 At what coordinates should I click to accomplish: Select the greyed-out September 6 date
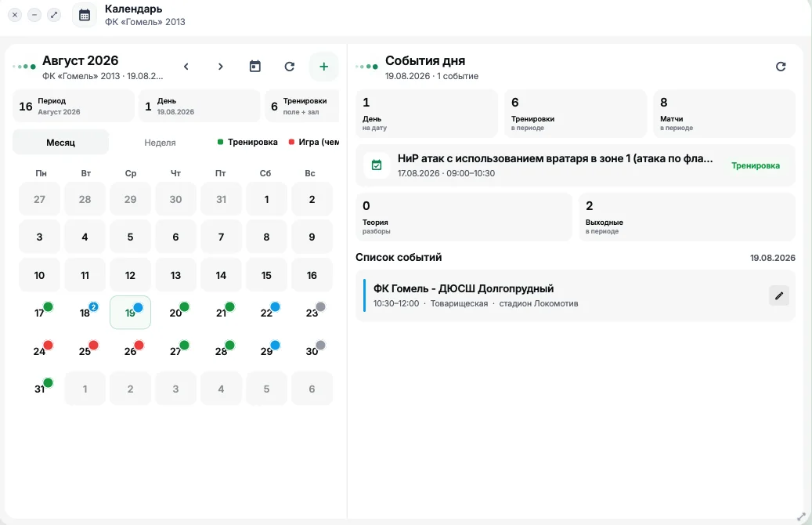312,389
